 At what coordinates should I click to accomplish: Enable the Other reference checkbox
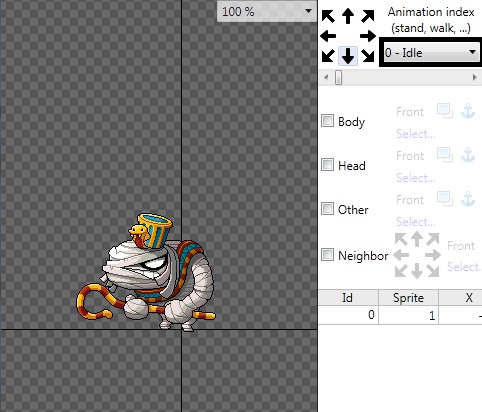[x=327, y=209]
